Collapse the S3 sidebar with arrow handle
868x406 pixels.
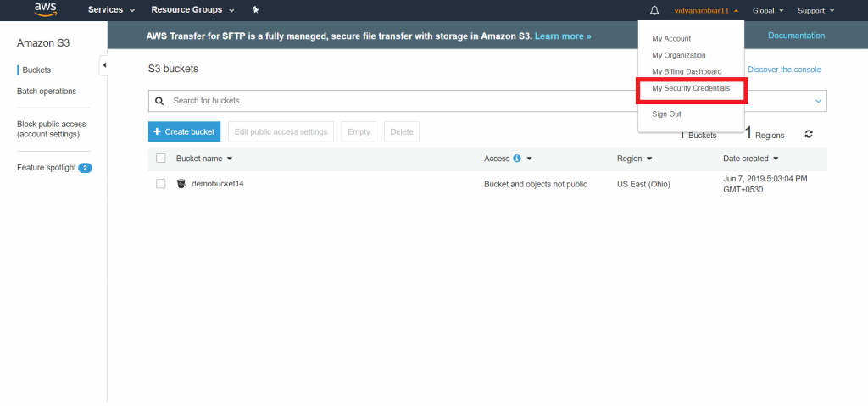click(x=104, y=65)
